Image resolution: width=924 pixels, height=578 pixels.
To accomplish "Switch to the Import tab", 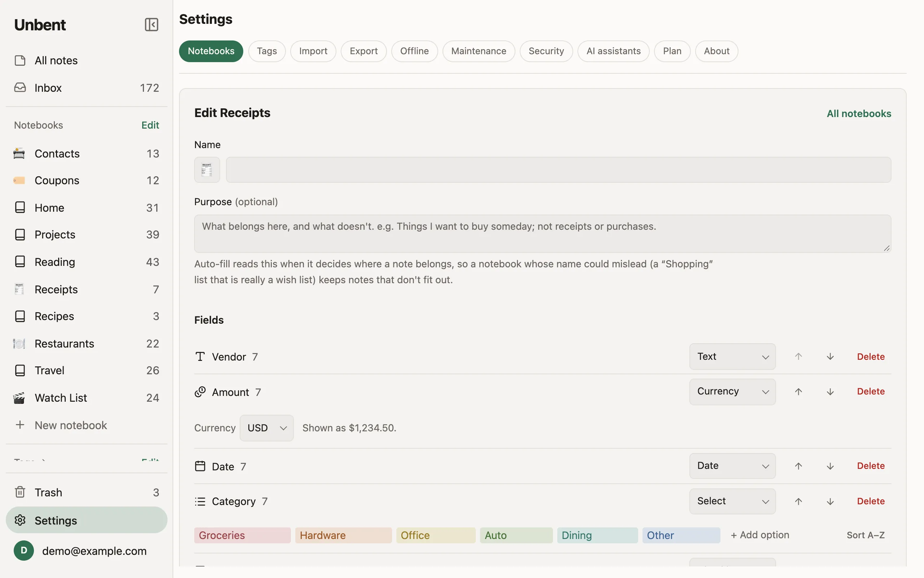I will click(x=313, y=51).
